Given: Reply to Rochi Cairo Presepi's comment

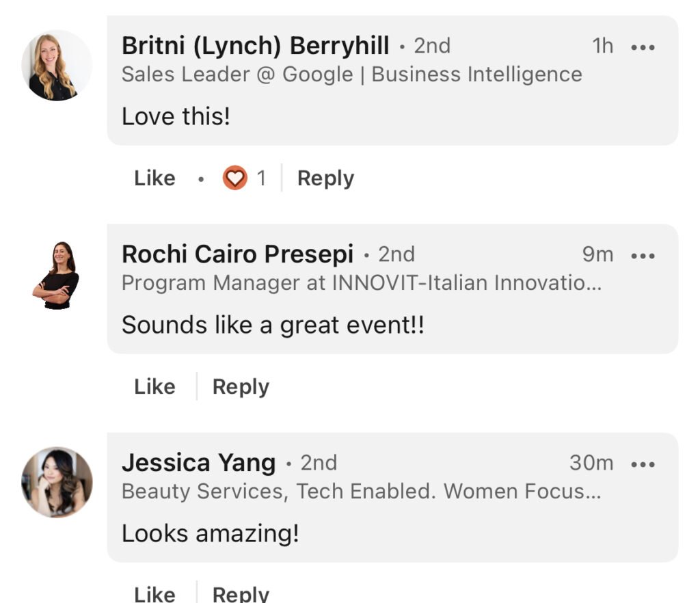Looking at the screenshot, I should tap(241, 387).
